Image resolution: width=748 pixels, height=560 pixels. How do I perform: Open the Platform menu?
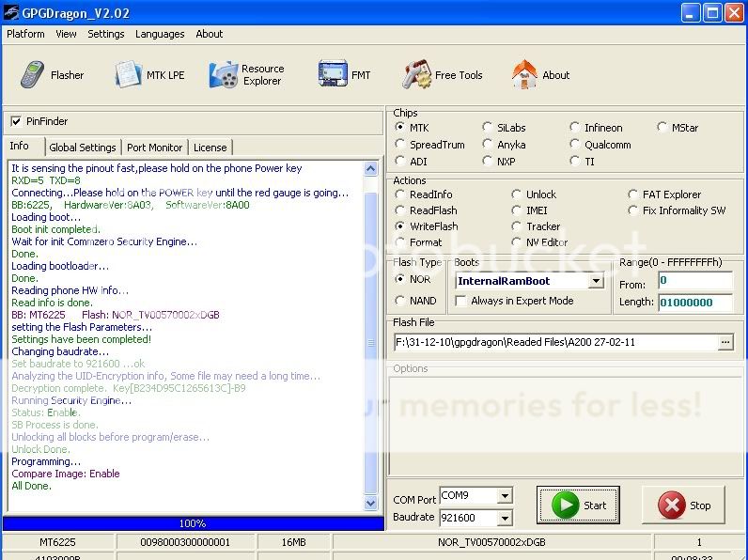click(25, 34)
